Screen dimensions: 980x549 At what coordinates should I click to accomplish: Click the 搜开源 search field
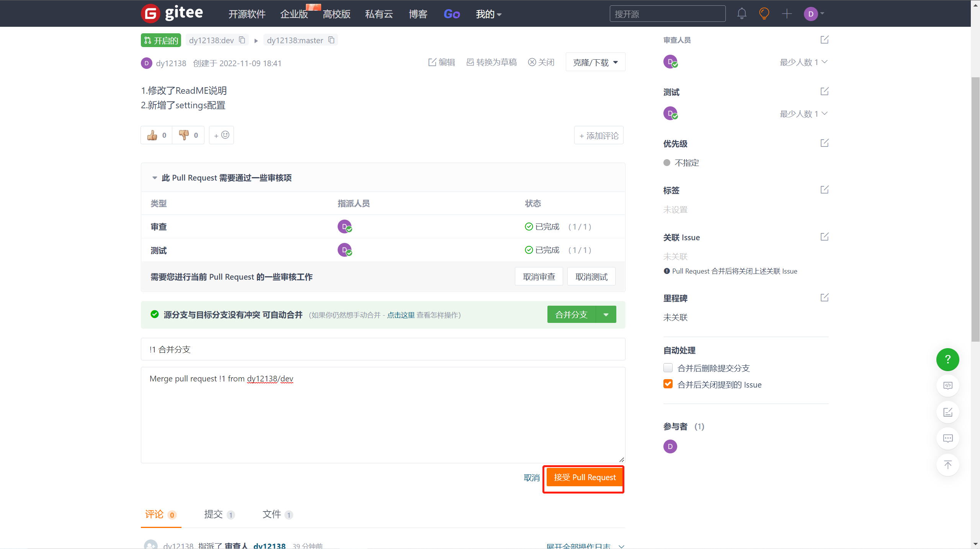click(667, 14)
